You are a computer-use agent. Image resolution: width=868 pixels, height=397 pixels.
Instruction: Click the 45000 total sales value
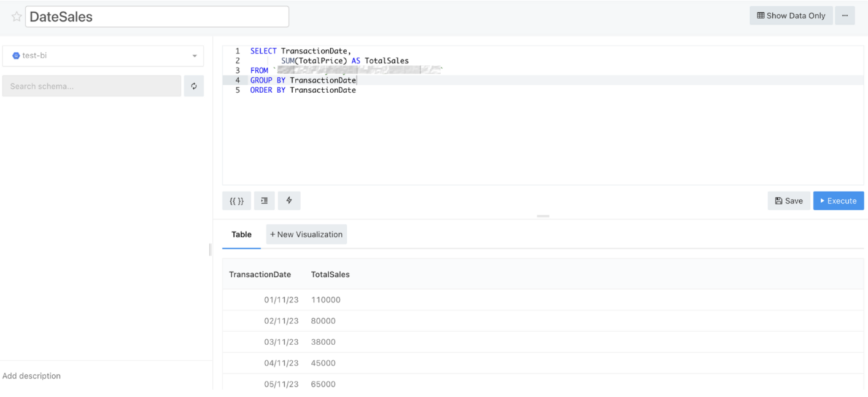pos(324,363)
